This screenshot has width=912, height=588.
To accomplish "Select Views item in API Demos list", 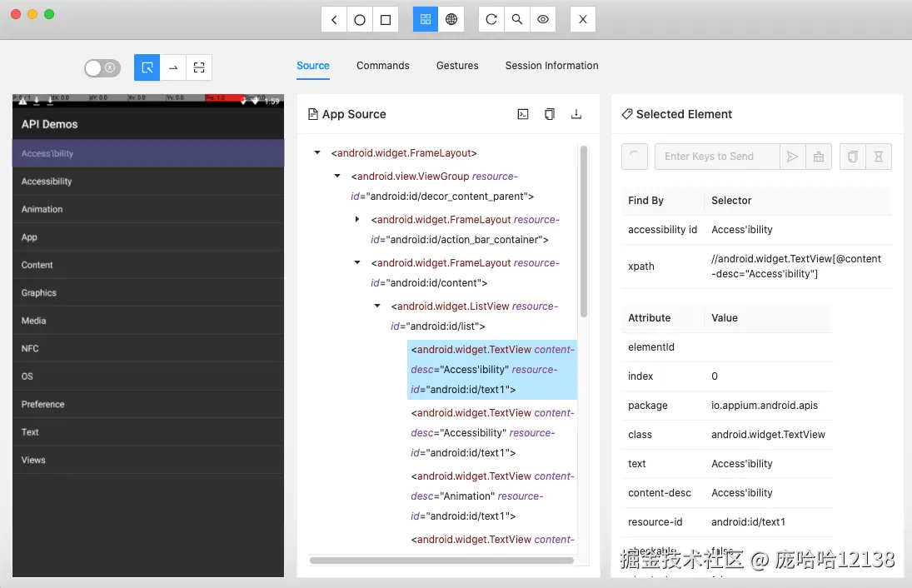I will click(x=148, y=460).
